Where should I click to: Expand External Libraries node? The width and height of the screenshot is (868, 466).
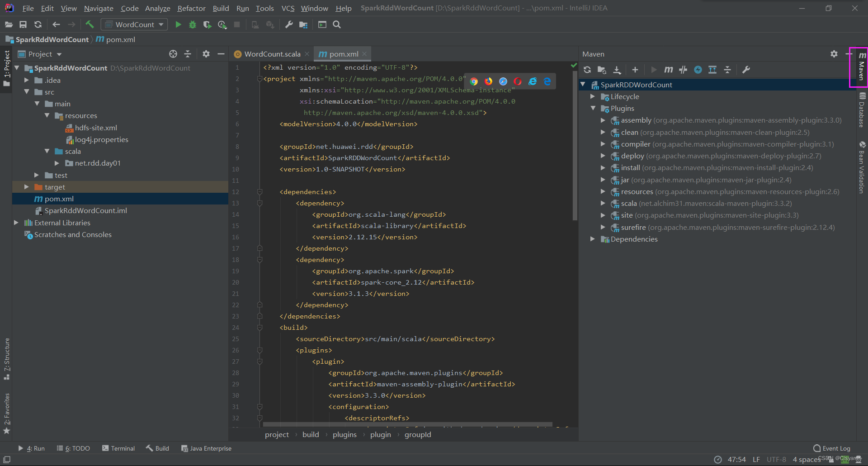click(16, 223)
